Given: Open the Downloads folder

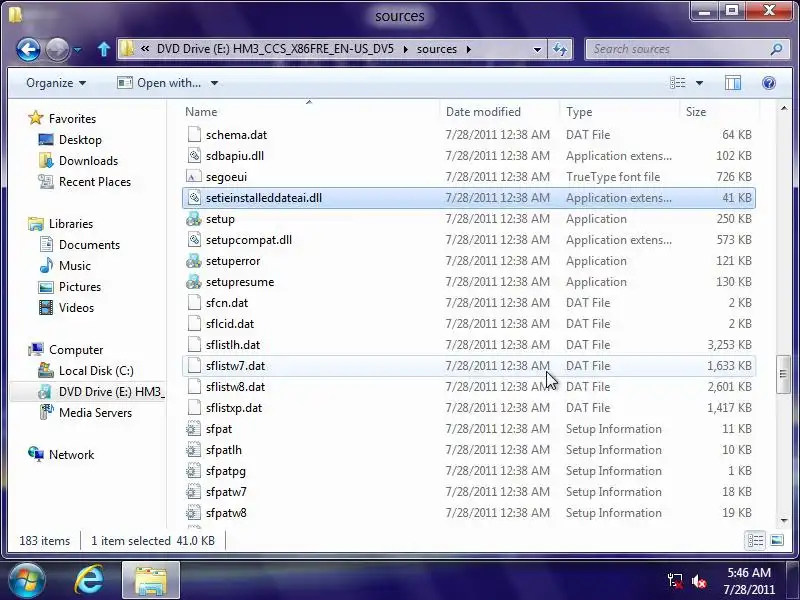Looking at the screenshot, I should point(88,161).
